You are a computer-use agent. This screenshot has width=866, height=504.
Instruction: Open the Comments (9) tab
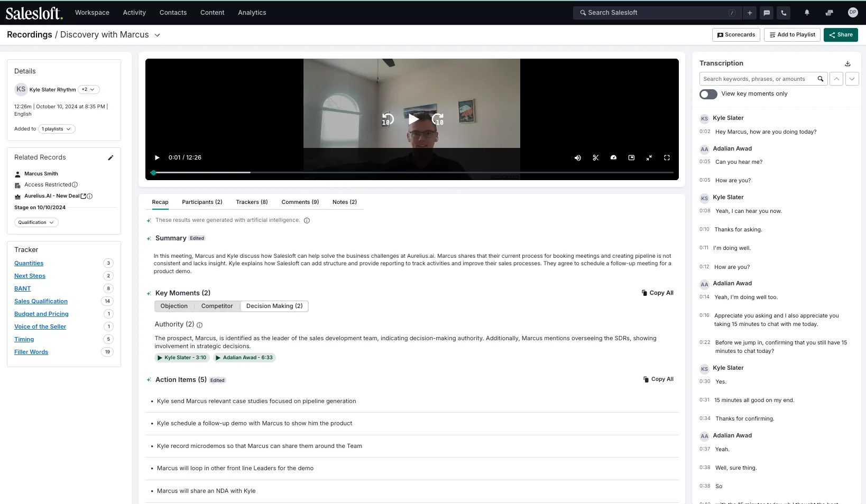tap(300, 202)
